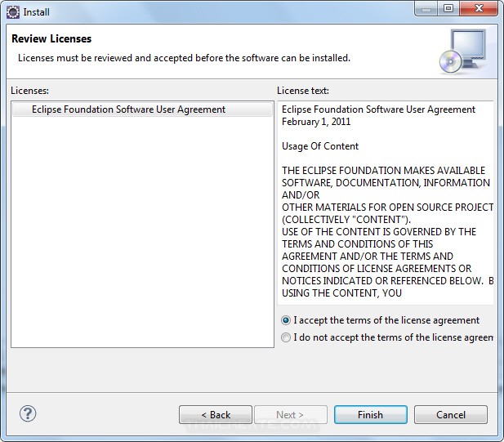Minimize the Install dialog window
The image size is (504, 442).
[426, 9]
